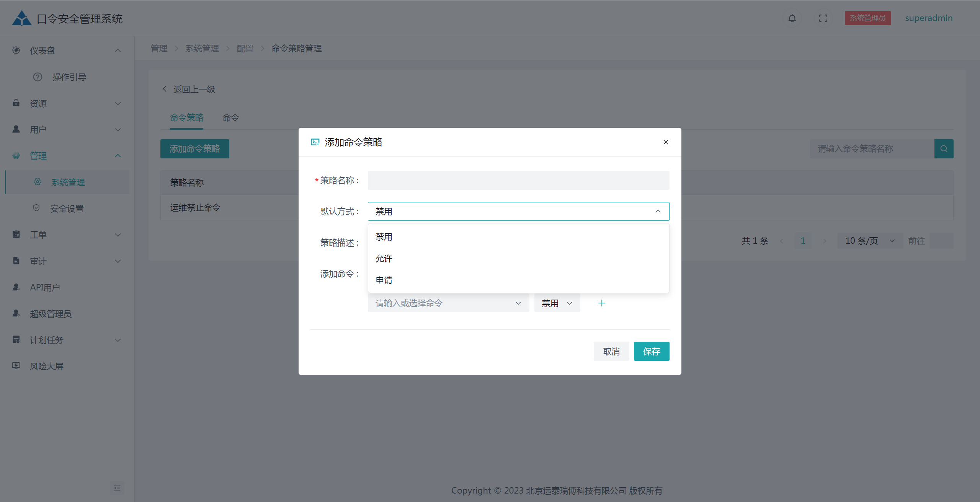Click the notification bell icon
980x502 pixels.
(x=792, y=18)
